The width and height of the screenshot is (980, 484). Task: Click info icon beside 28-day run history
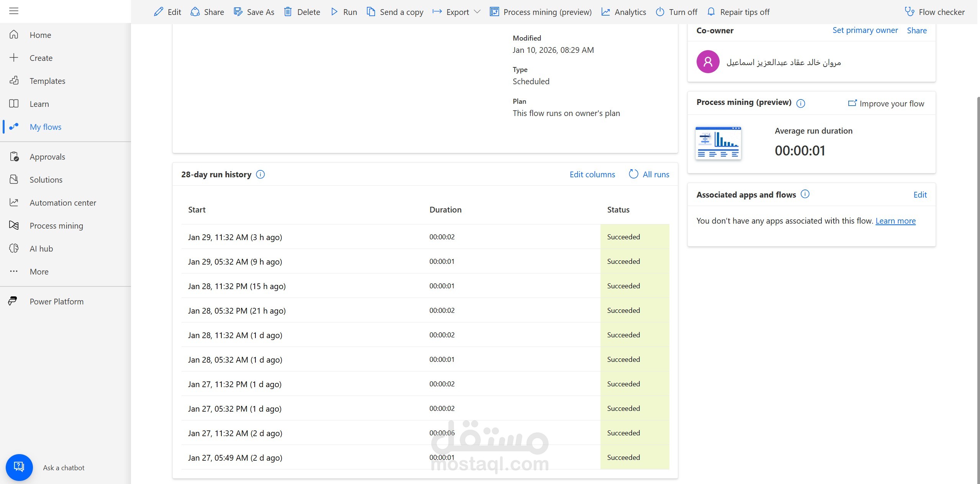[x=260, y=175]
